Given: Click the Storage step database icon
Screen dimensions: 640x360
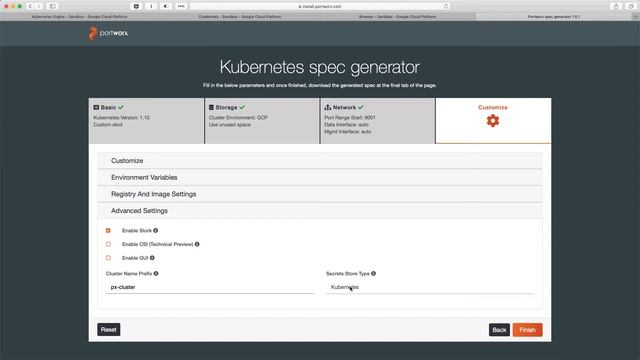Looking at the screenshot, I should tap(211, 107).
